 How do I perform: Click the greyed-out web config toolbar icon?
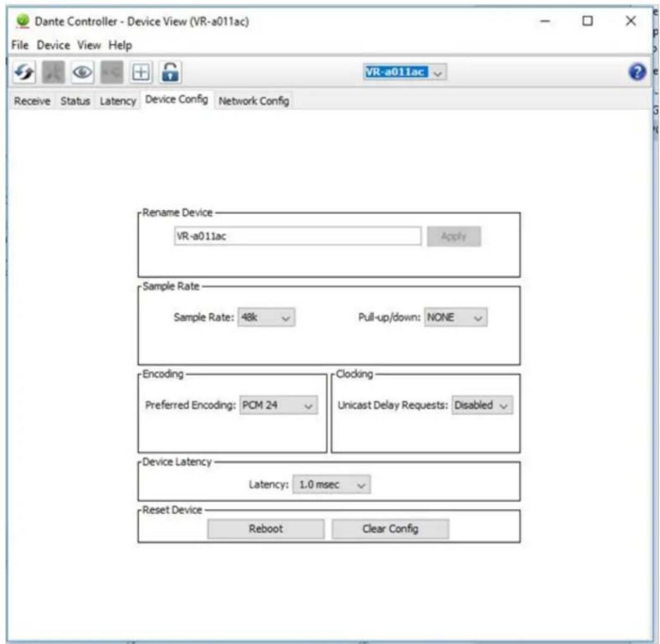[53, 72]
